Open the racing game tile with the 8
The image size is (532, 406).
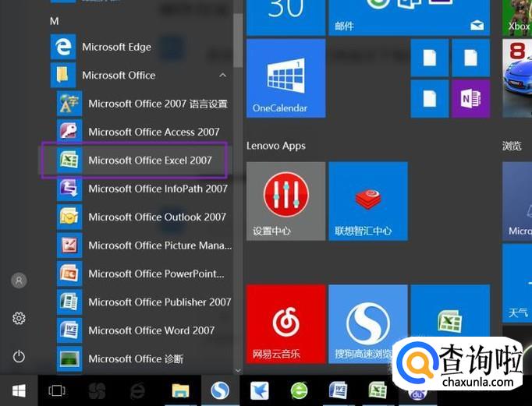coord(517,78)
